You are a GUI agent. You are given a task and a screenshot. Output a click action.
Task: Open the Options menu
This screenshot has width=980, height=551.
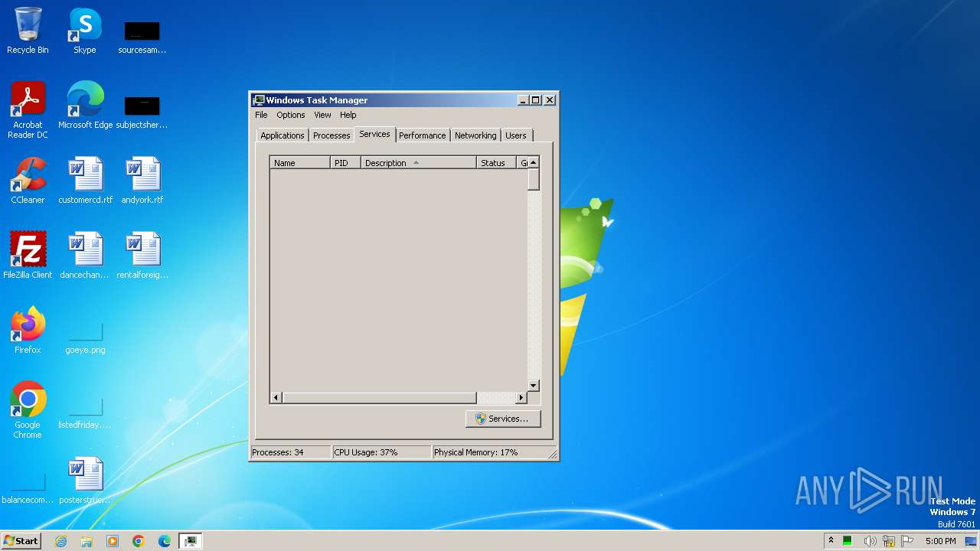[x=290, y=115]
